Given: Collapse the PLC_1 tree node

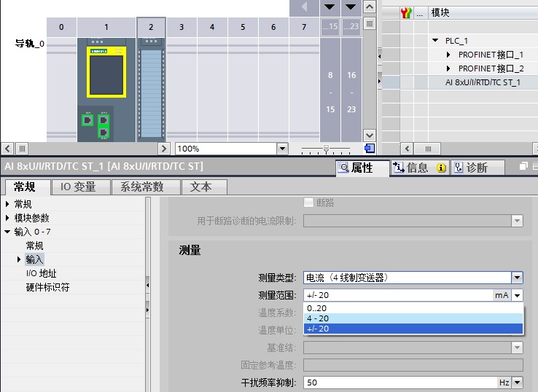Looking at the screenshot, I should (x=435, y=41).
